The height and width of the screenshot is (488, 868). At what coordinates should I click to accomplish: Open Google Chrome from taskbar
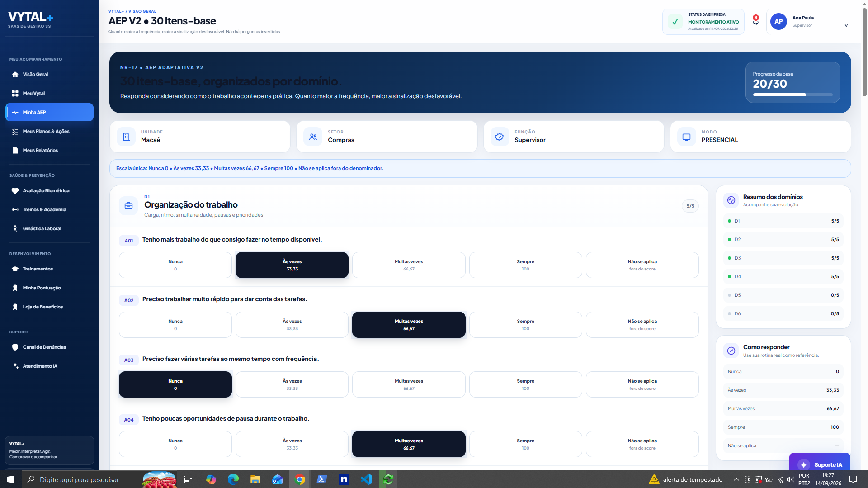click(300, 479)
